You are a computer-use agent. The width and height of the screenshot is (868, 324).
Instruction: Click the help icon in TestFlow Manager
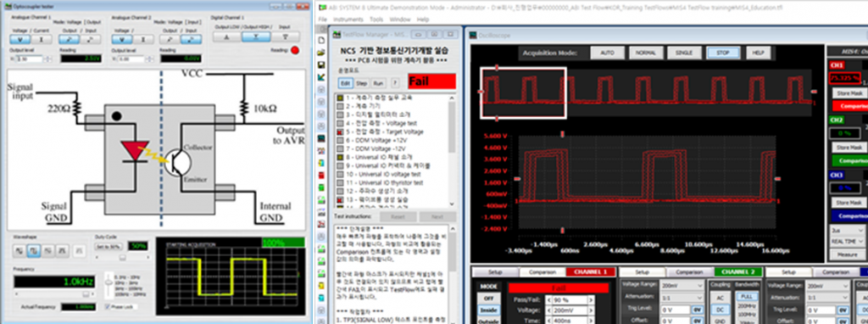pos(395,82)
